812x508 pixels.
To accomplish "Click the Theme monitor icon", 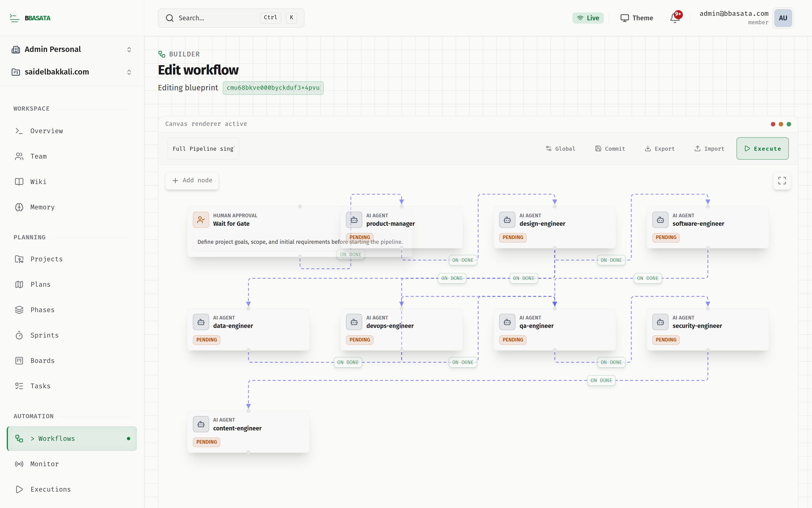I will point(625,18).
